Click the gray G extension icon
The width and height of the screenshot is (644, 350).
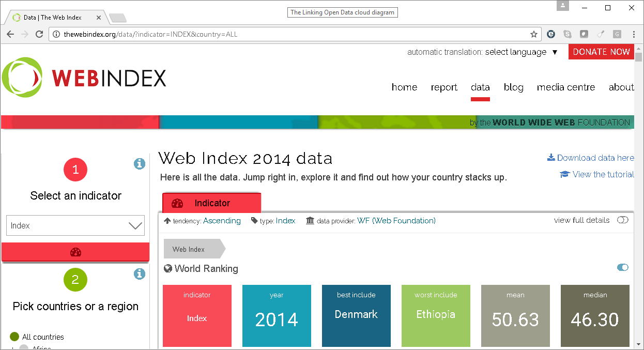[617, 34]
